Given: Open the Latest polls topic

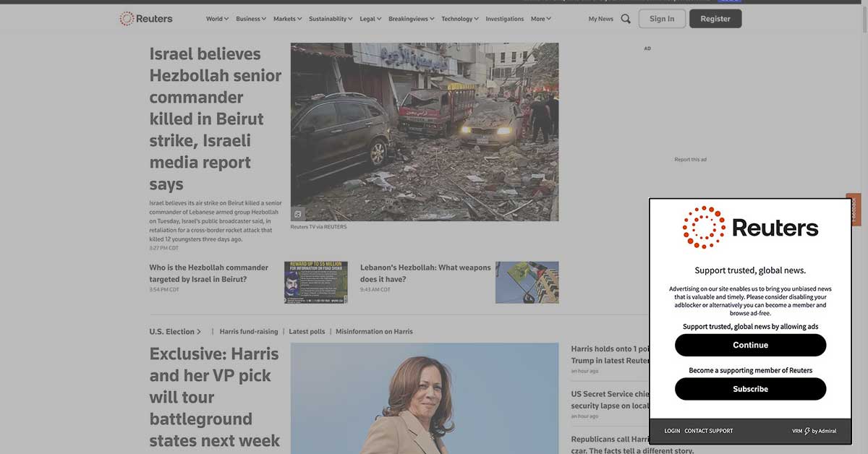Looking at the screenshot, I should pyautogui.click(x=307, y=331).
